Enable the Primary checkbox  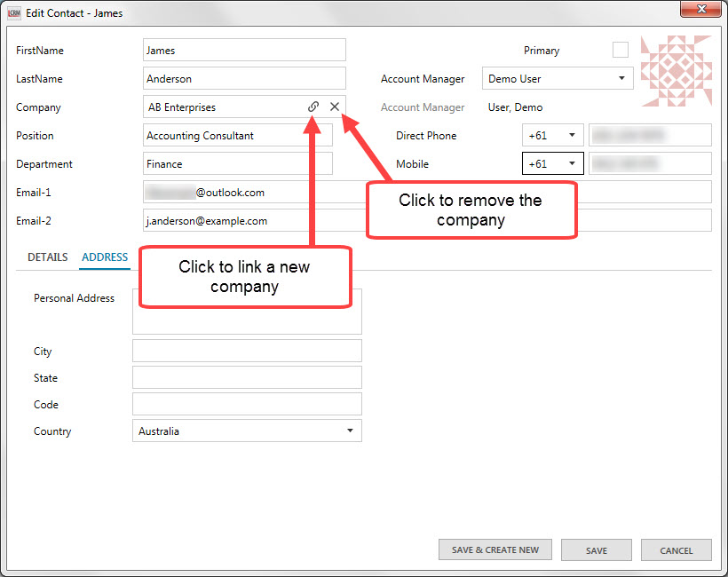coord(620,51)
